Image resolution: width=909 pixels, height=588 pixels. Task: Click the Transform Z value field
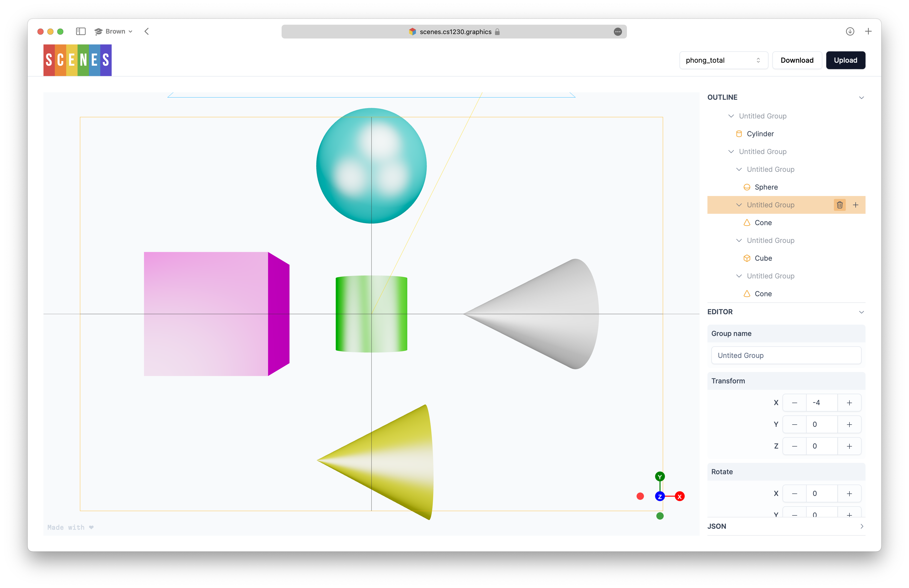coord(822,446)
